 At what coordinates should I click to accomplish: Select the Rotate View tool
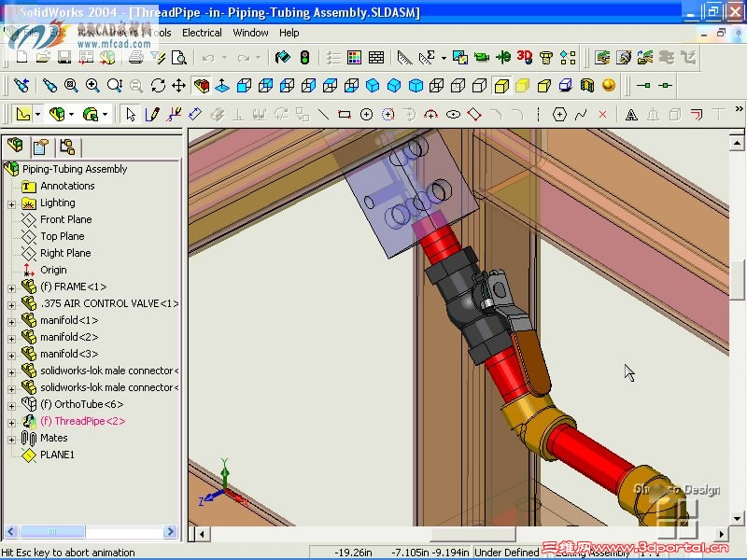(158, 86)
